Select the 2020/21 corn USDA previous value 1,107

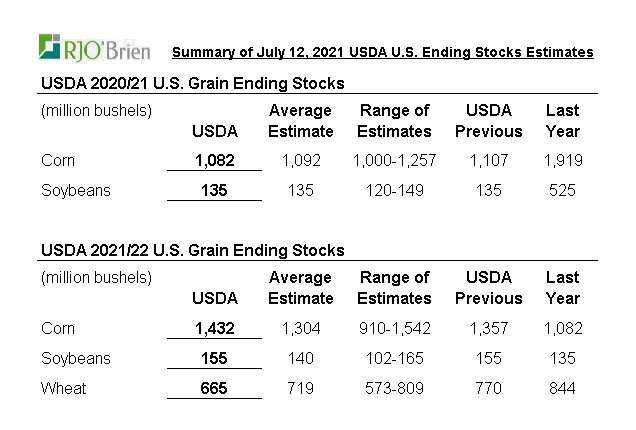(488, 160)
